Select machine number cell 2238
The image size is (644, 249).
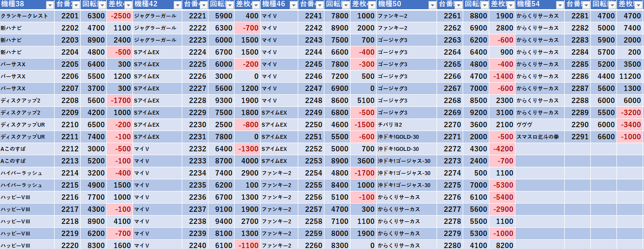click(196, 221)
